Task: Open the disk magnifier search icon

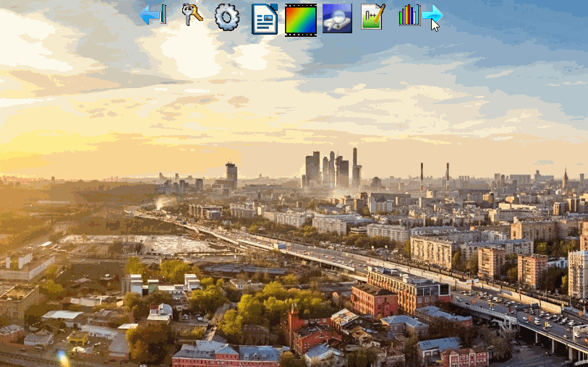Action: [337, 18]
